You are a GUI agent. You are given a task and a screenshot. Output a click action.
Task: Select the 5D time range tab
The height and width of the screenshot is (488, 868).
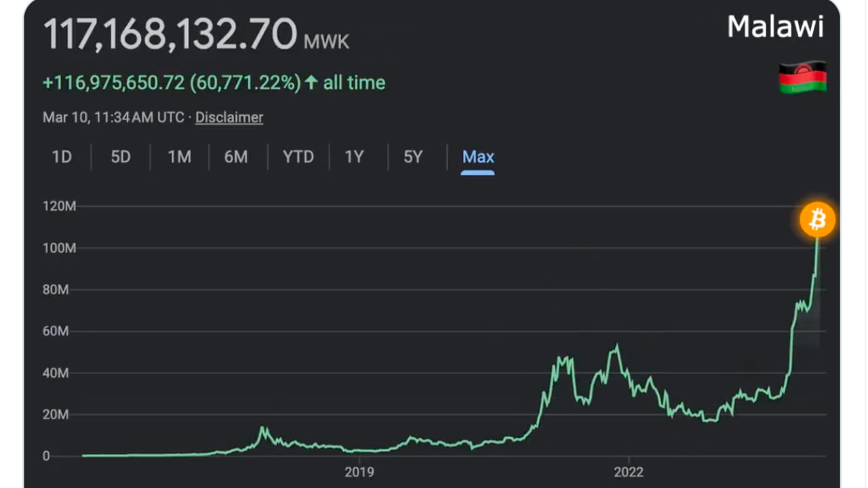point(121,157)
